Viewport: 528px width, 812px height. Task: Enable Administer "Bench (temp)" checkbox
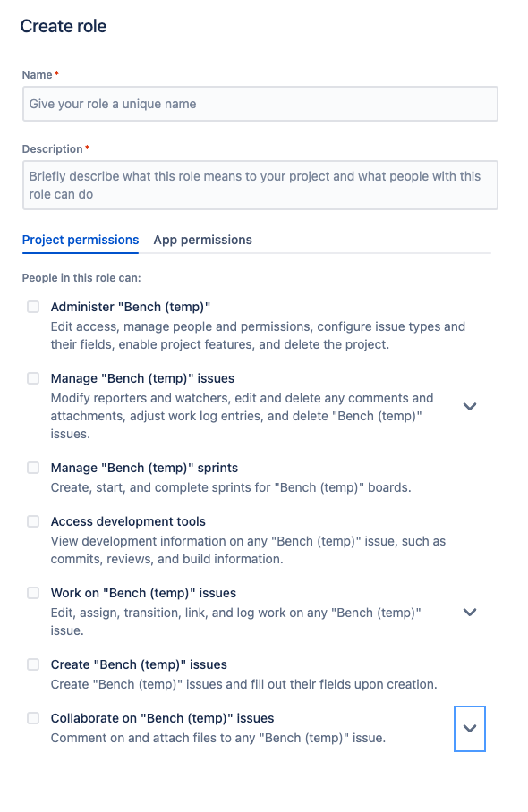(33, 307)
